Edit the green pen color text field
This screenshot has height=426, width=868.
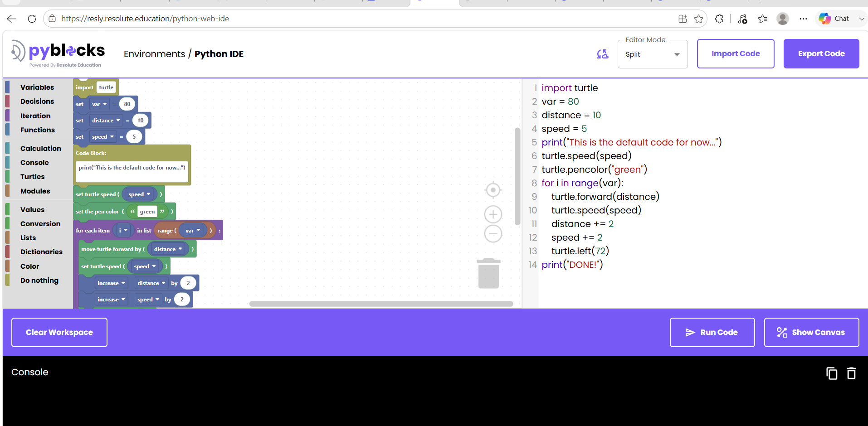coord(147,212)
